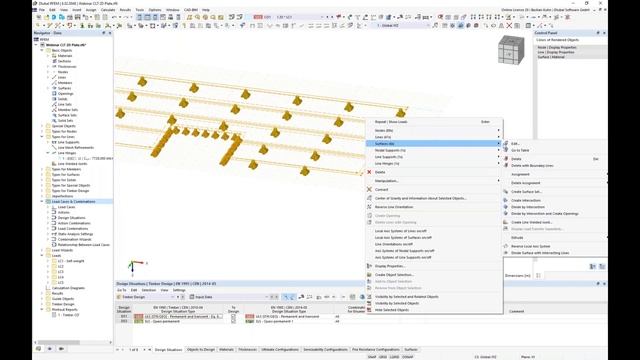Open the Input Data dropdown in table panel

[266, 297]
